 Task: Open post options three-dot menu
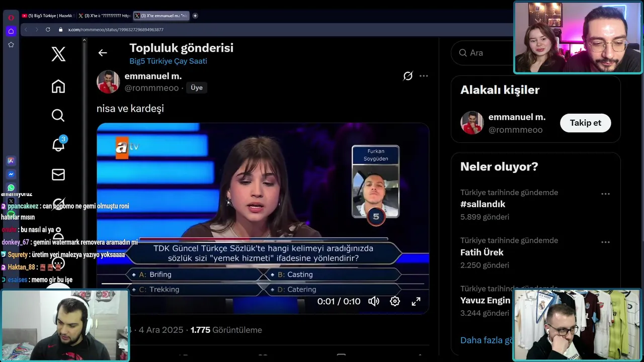click(424, 76)
